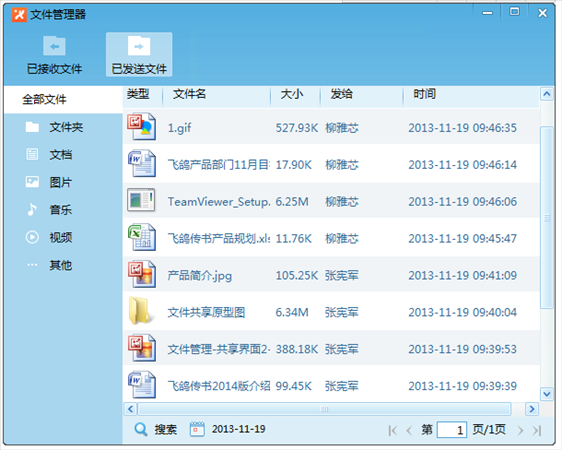Click the 6.34M size value
The width and height of the screenshot is (562, 450).
coord(292,312)
